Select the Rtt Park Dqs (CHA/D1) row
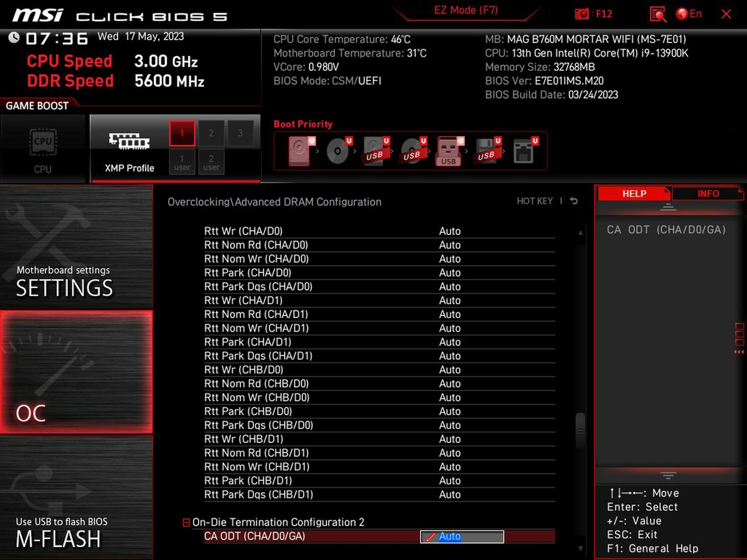747x560 pixels. 380,356
